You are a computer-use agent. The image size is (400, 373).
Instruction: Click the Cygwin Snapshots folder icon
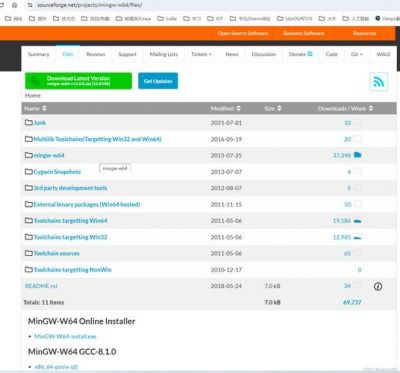click(x=29, y=172)
